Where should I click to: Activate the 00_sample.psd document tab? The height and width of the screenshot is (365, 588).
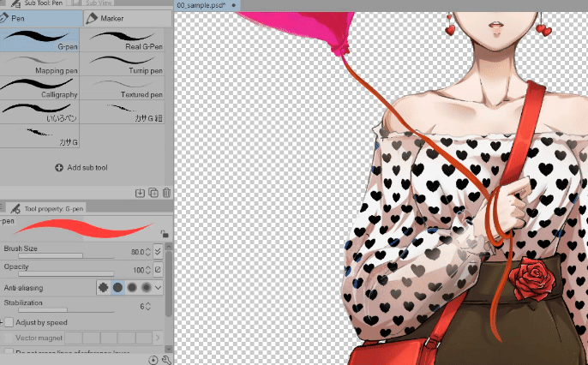point(207,5)
